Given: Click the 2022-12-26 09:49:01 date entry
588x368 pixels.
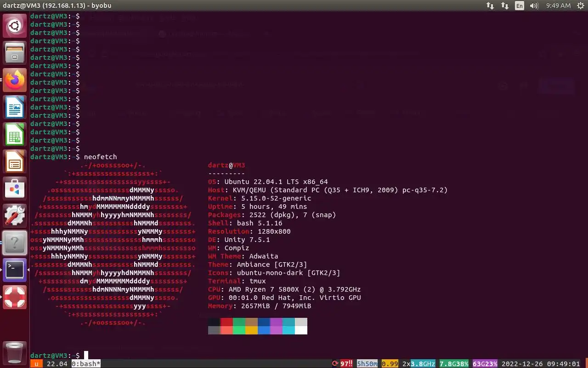Looking at the screenshot, I should (x=541, y=364).
